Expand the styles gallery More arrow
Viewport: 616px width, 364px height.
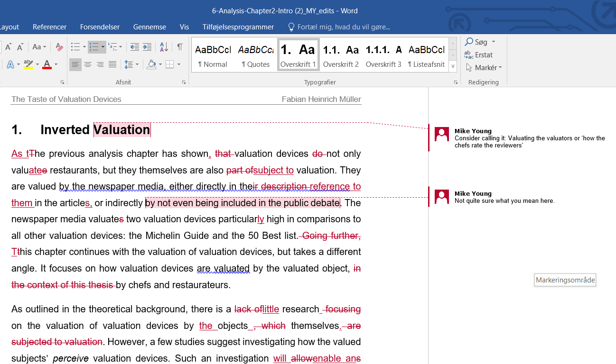pyautogui.click(x=453, y=67)
